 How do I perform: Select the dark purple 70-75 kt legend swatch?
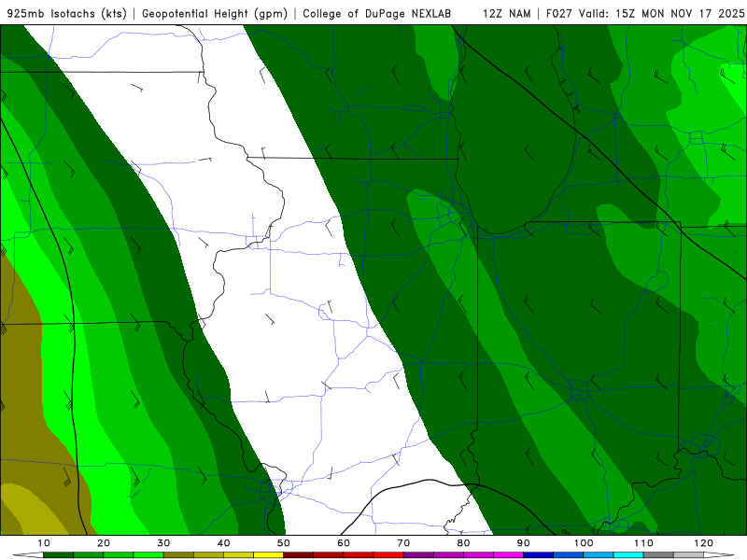(x=418, y=555)
